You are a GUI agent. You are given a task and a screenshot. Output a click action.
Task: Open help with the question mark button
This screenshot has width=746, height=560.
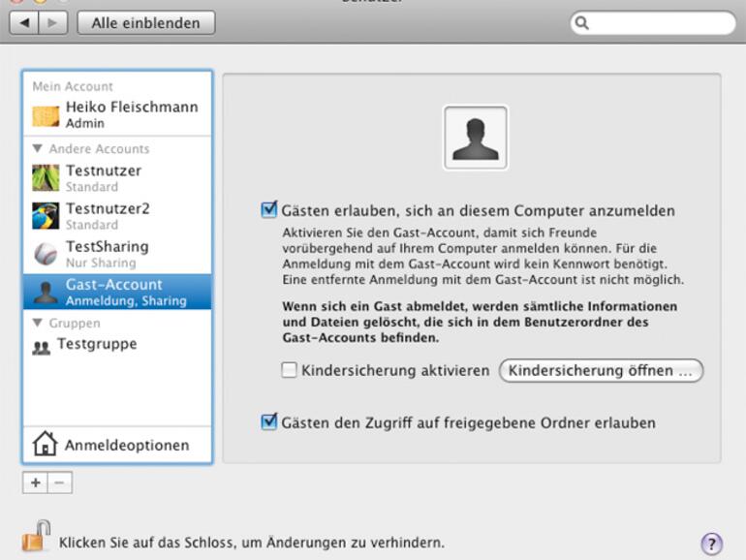tap(711, 544)
